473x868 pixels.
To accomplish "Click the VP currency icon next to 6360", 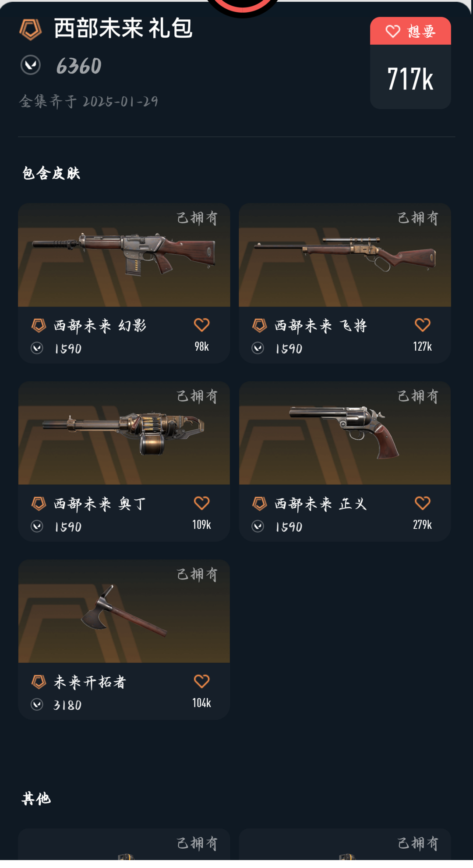I will [31, 65].
